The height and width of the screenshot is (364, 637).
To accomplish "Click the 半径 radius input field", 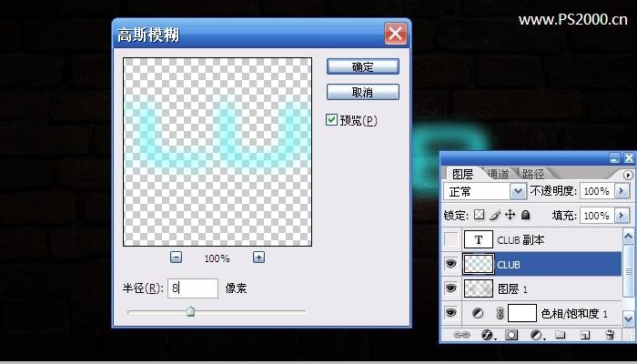I will tap(193, 288).
